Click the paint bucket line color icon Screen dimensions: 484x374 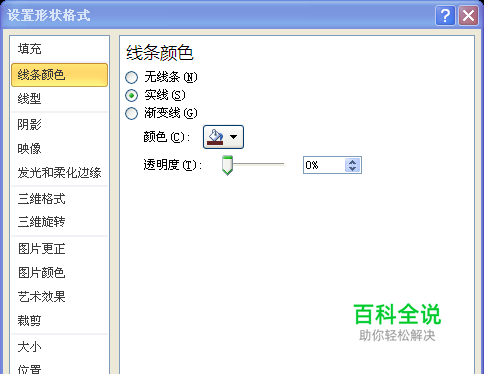coord(215,137)
